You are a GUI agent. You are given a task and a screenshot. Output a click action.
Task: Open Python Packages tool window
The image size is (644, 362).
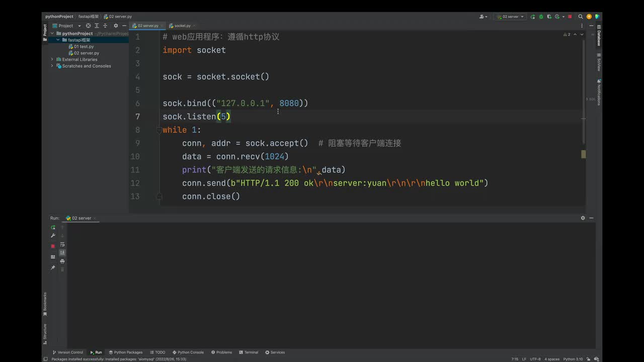[126, 352]
